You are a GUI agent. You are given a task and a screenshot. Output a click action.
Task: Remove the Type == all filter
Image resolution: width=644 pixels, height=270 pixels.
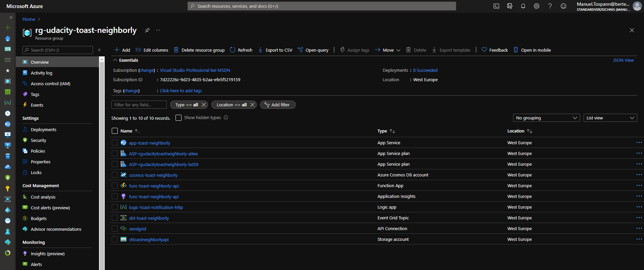pos(204,105)
